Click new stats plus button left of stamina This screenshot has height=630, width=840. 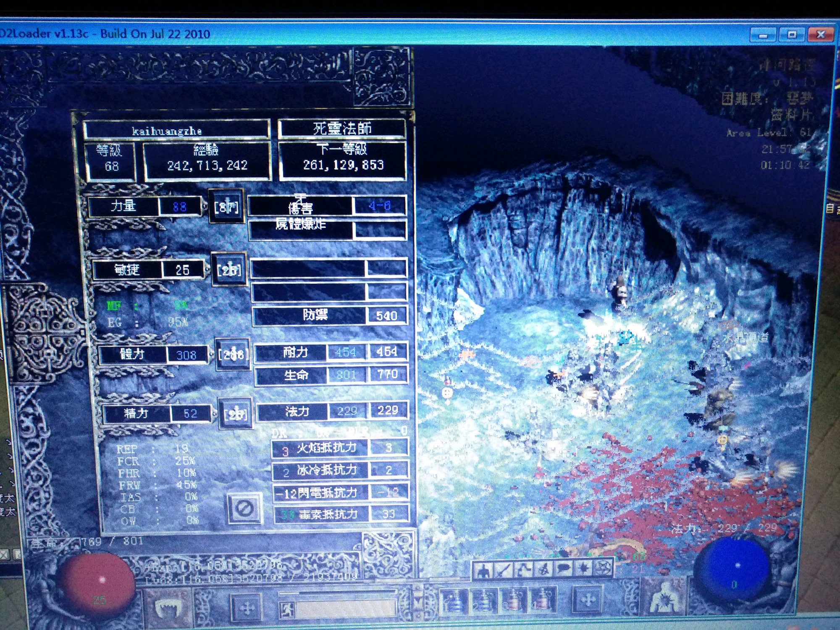(247, 607)
